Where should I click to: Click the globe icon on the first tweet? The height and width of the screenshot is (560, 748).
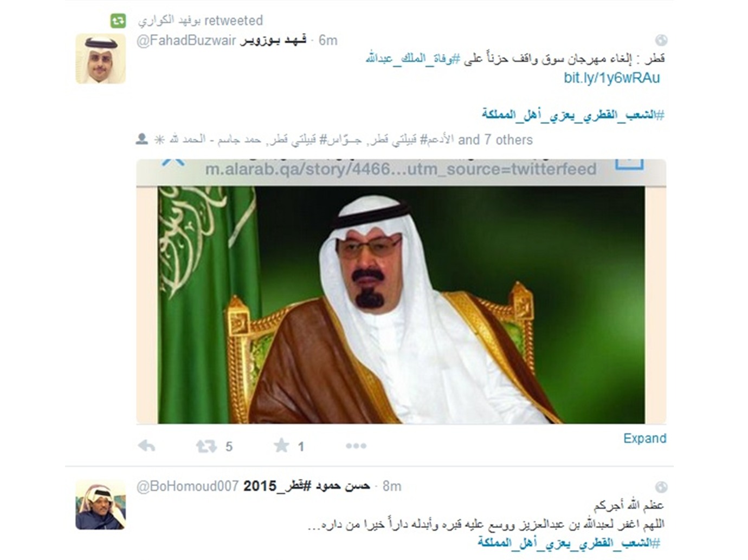click(661, 40)
